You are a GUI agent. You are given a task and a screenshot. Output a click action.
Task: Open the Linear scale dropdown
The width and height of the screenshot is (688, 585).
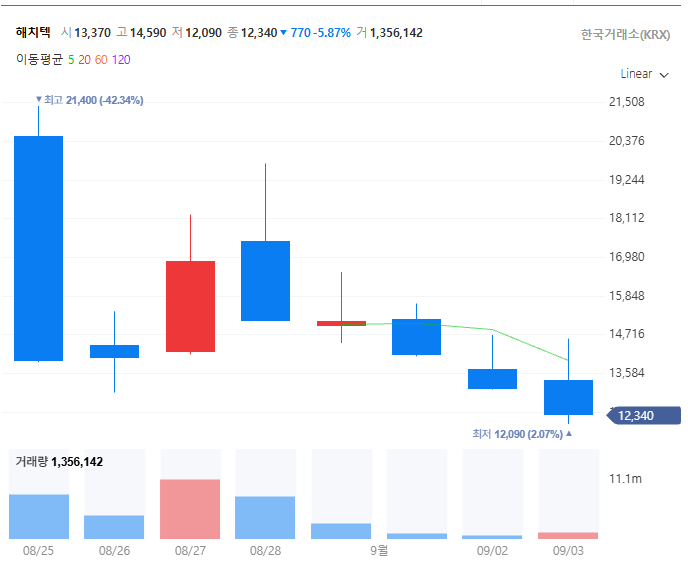[644, 74]
